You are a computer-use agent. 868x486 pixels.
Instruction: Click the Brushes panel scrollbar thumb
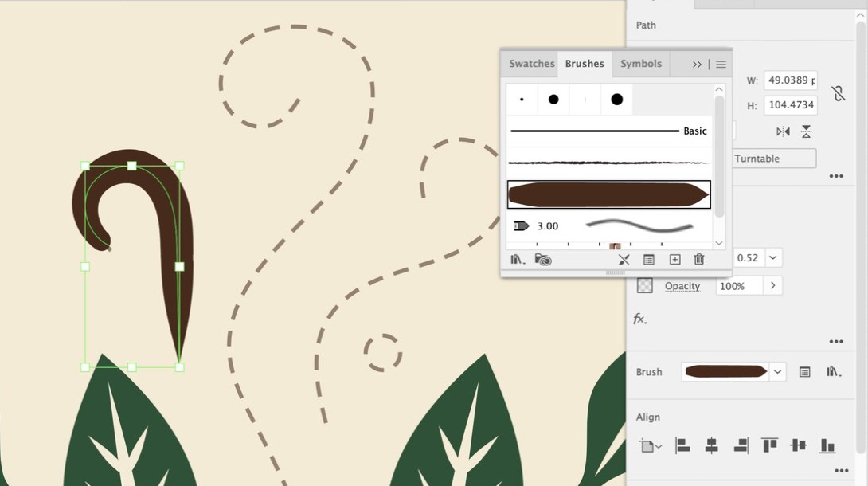tap(719, 156)
